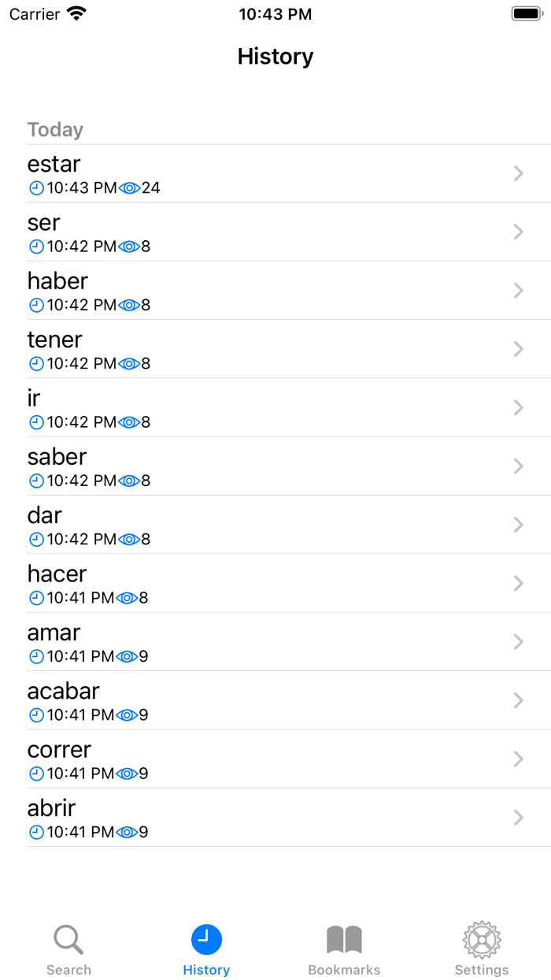Toggle the eye icon on the tener row
Screen dimensions: 551x980
[x=129, y=363]
